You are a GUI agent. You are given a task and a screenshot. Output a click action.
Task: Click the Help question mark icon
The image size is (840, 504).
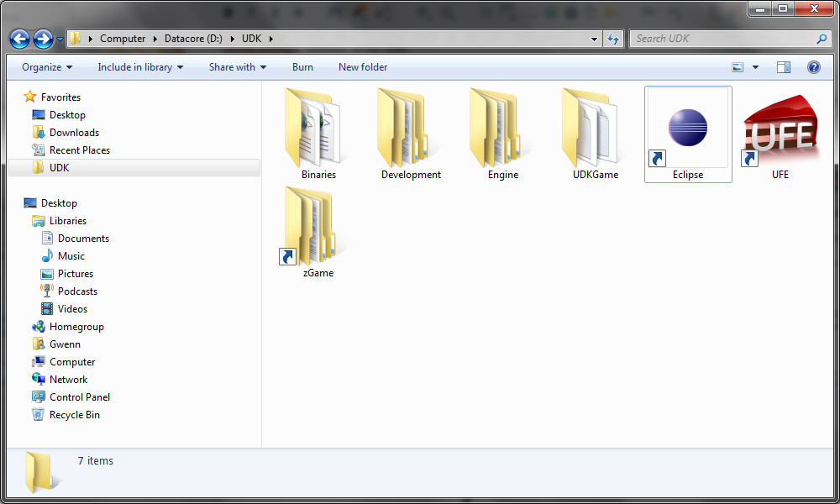pos(813,67)
